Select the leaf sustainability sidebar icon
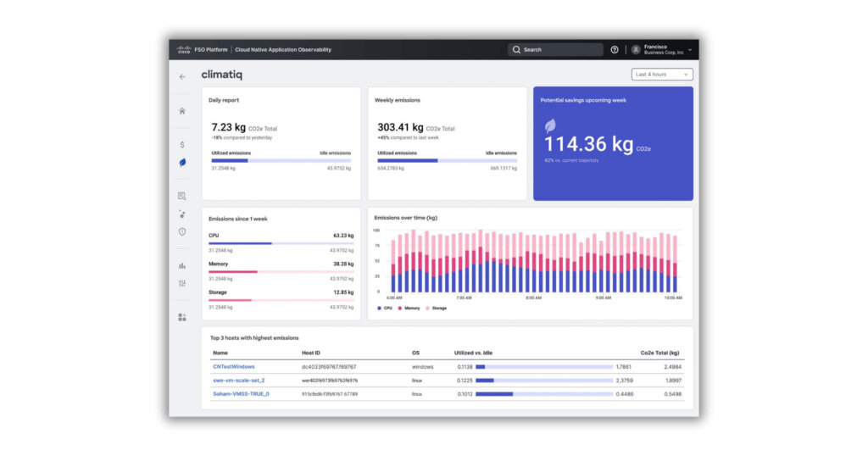Image resolution: width=868 pixels, height=456 pixels. [182, 163]
